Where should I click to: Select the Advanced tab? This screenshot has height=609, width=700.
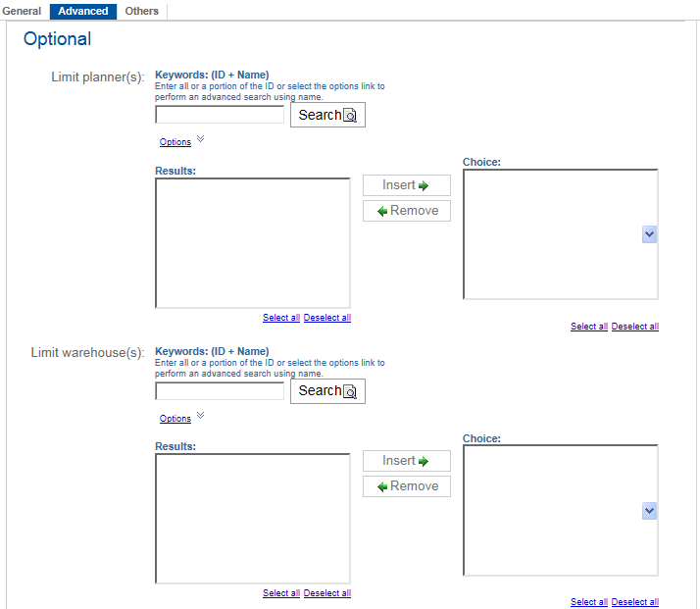point(83,12)
